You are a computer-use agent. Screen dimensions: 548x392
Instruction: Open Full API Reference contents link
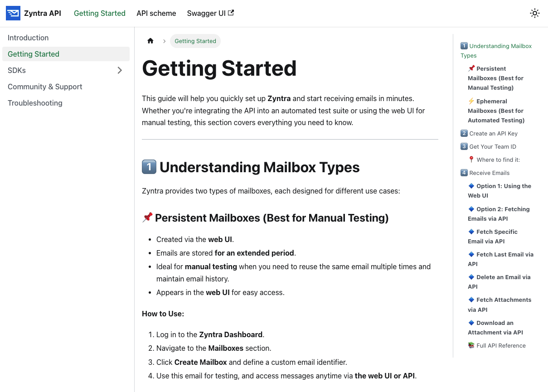coord(501,345)
